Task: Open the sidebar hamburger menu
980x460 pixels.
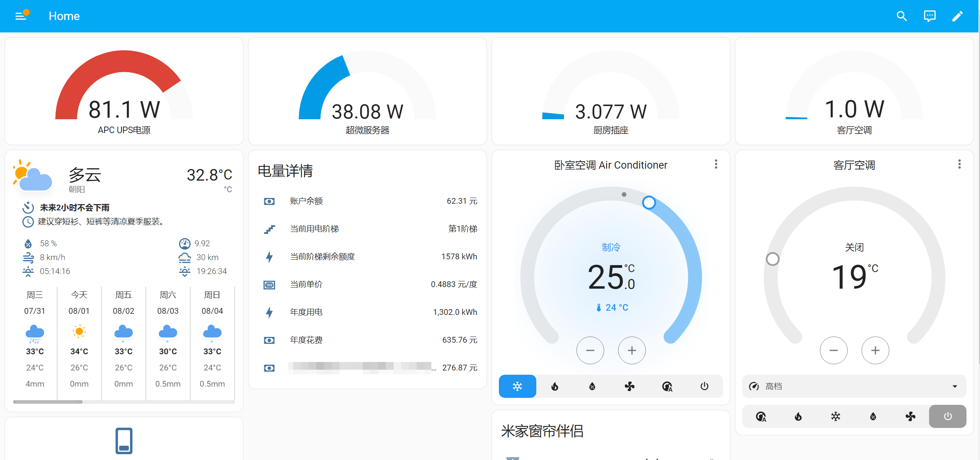Action: pos(21,16)
